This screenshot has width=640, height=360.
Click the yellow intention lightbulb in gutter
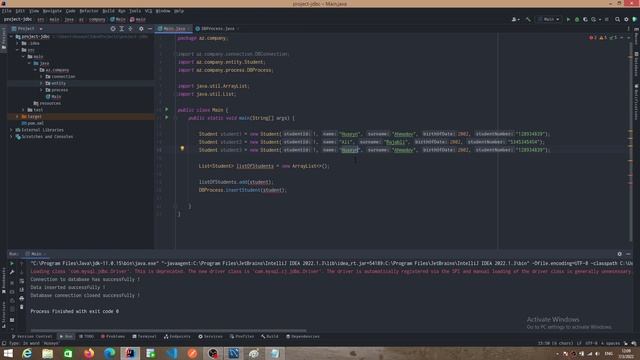tap(182, 149)
